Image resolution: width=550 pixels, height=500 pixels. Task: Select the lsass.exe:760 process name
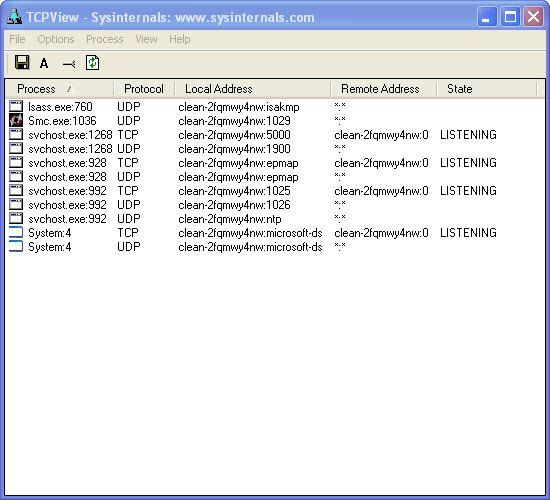click(60, 107)
